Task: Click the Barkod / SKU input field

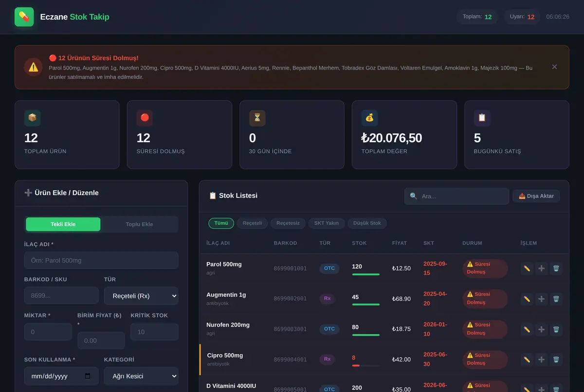Action: pos(61,296)
